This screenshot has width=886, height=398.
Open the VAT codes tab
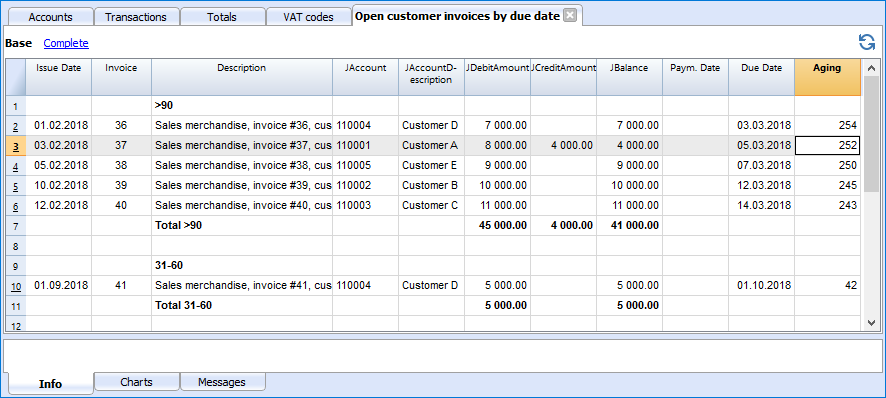(x=309, y=17)
